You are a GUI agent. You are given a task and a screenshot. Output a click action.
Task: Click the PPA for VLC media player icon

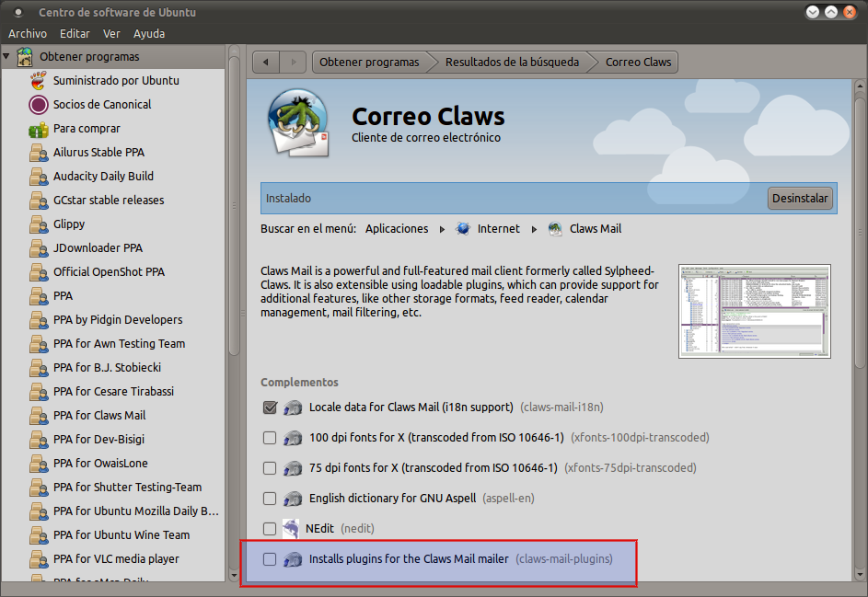tap(38, 559)
